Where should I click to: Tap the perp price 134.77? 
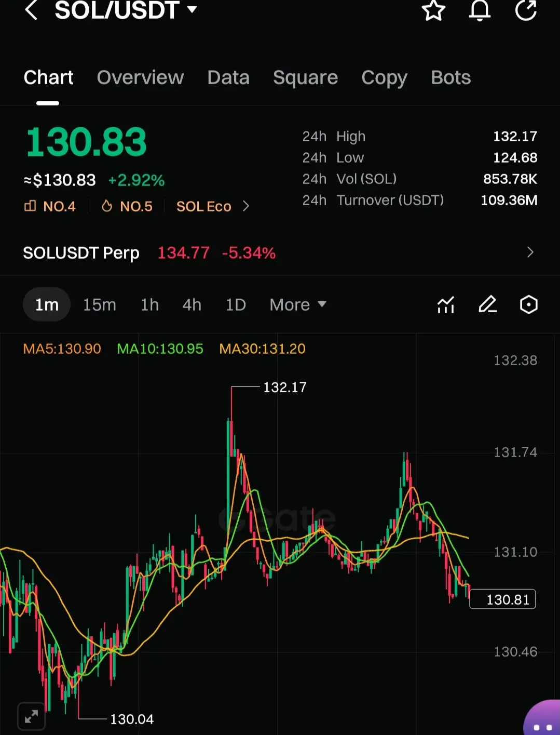[183, 253]
